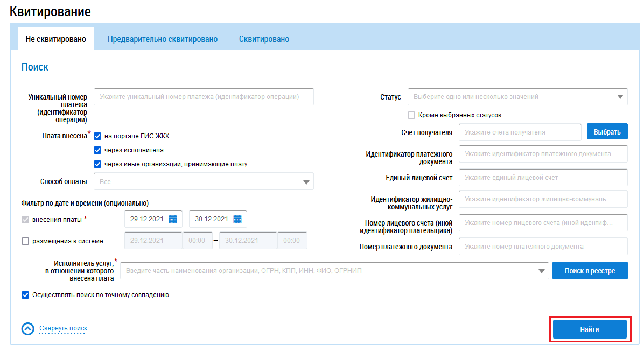Disable exact match search checkbox

pos(25,295)
